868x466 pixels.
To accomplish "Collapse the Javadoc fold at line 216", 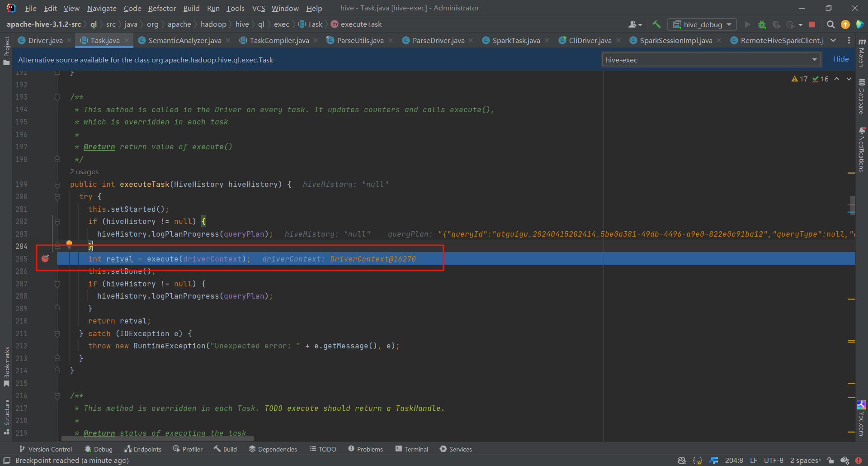I will coord(57,395).
